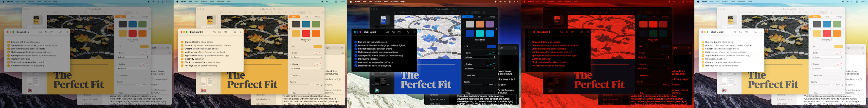Toggle 'App-specific effects' checklist item in dimmed panel

(x=8, y=55)
